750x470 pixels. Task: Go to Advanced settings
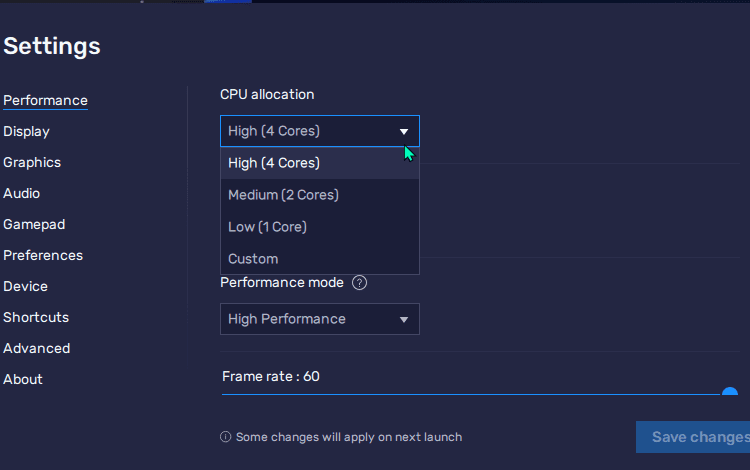click(37, 348)
